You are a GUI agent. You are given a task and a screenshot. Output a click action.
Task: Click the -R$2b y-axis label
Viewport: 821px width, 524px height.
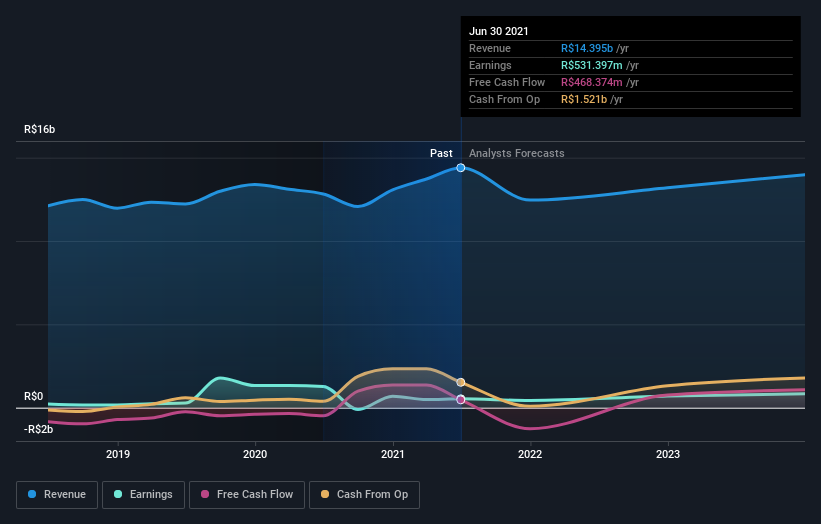(x=38, y=429)
